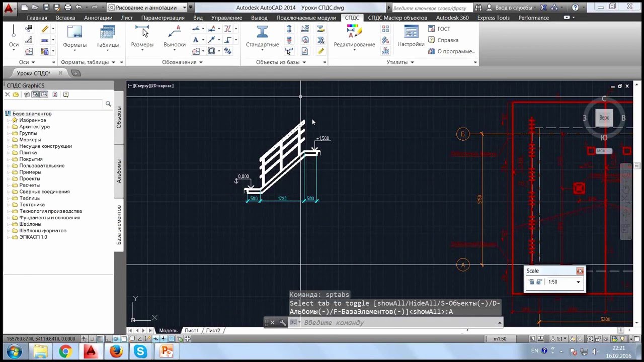Open the Express Tools tab
The width and height of the screenshot is (644, 362).
coord(493,18)
